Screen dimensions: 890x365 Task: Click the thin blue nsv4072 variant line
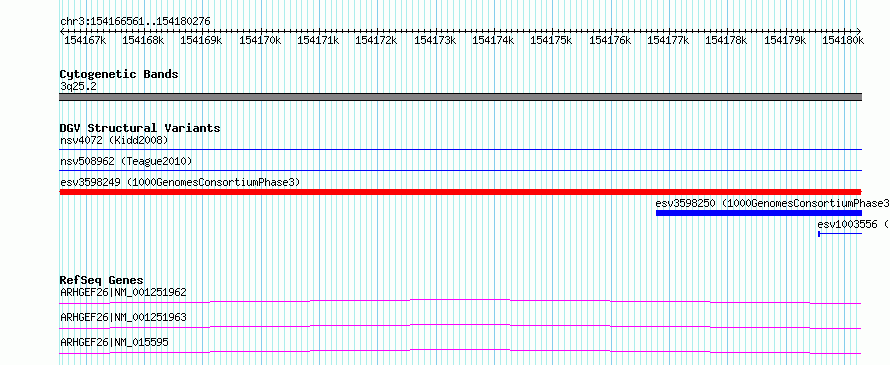460,150
